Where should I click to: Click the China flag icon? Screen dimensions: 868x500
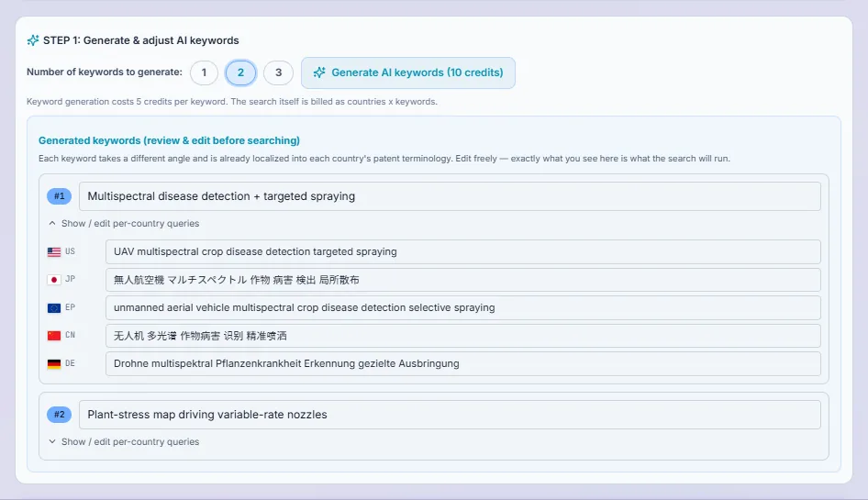54,336
